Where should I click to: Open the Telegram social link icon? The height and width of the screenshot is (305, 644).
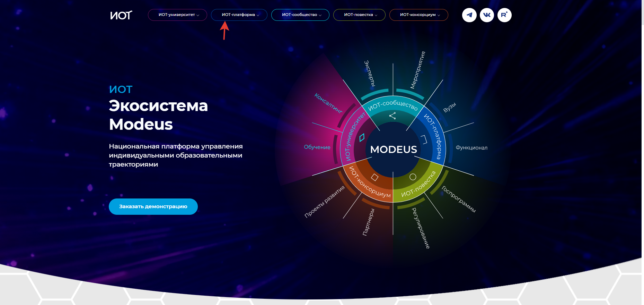tap(469, 15)
